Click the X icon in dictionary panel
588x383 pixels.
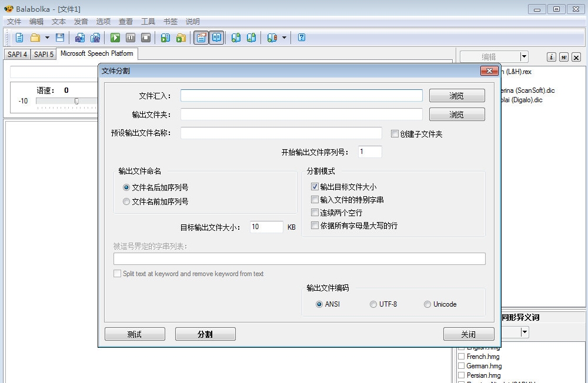pos(576,57)
